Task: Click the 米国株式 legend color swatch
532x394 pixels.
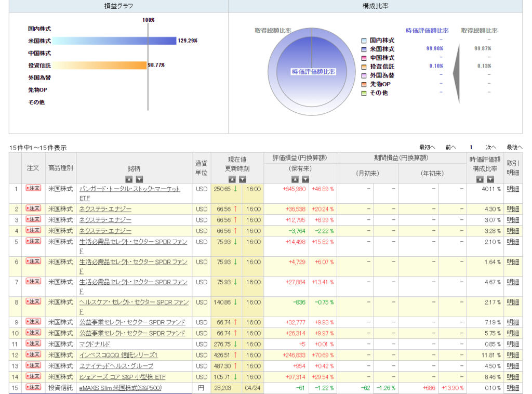Action: pyautogui.click(x=364, y=49)
